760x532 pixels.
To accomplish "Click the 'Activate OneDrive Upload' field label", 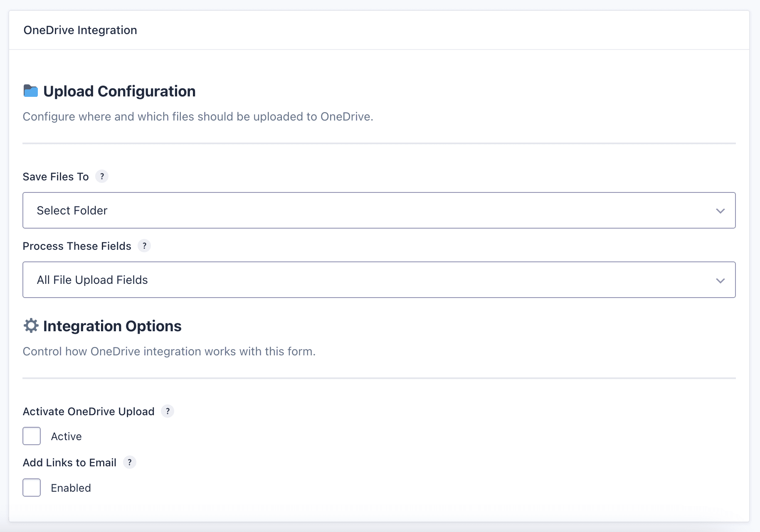I will click(89, 411).
